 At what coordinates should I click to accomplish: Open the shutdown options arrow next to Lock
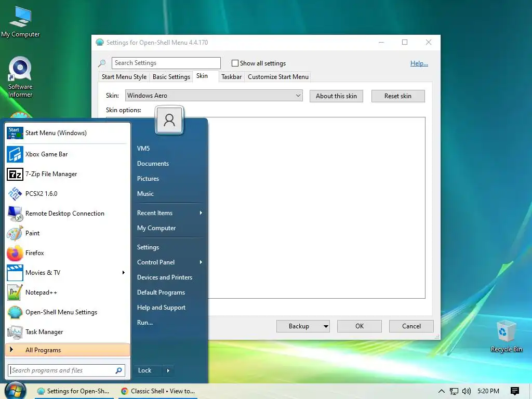pyautogui.click(x=168, y=370)
